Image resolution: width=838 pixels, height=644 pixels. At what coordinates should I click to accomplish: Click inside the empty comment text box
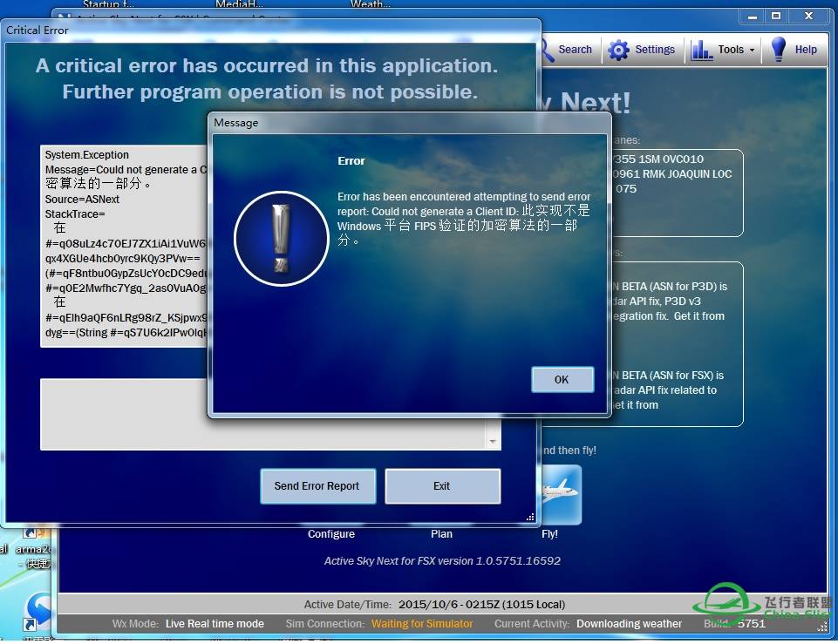pyautogui.click(x=262, y=414)
